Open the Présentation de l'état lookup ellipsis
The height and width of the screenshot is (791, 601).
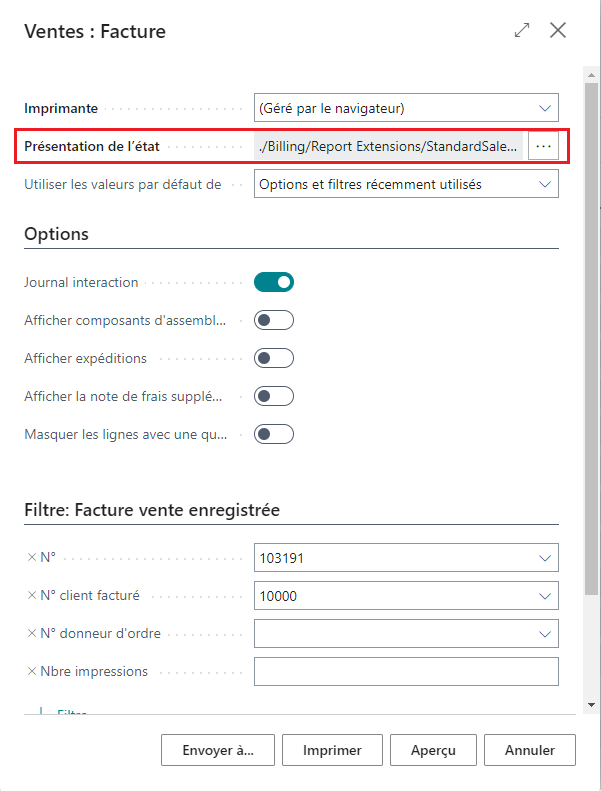(x=544, y=146)
